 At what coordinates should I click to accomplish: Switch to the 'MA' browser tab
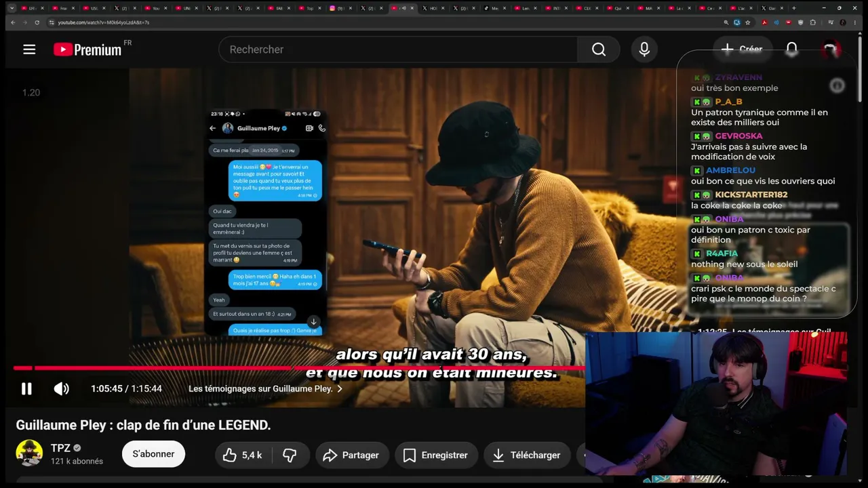pos(649,8)
